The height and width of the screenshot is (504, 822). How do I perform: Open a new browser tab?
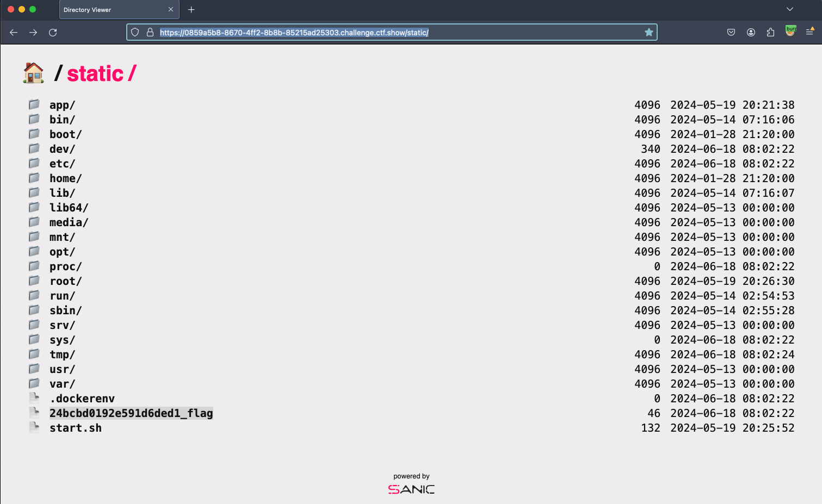click(x=191, y=10)
